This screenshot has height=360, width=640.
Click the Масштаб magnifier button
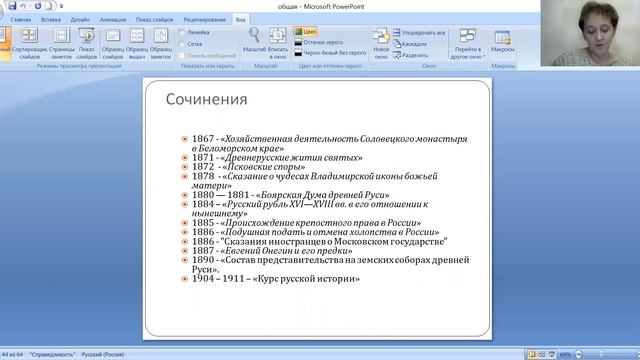click(x=254, y=40)
